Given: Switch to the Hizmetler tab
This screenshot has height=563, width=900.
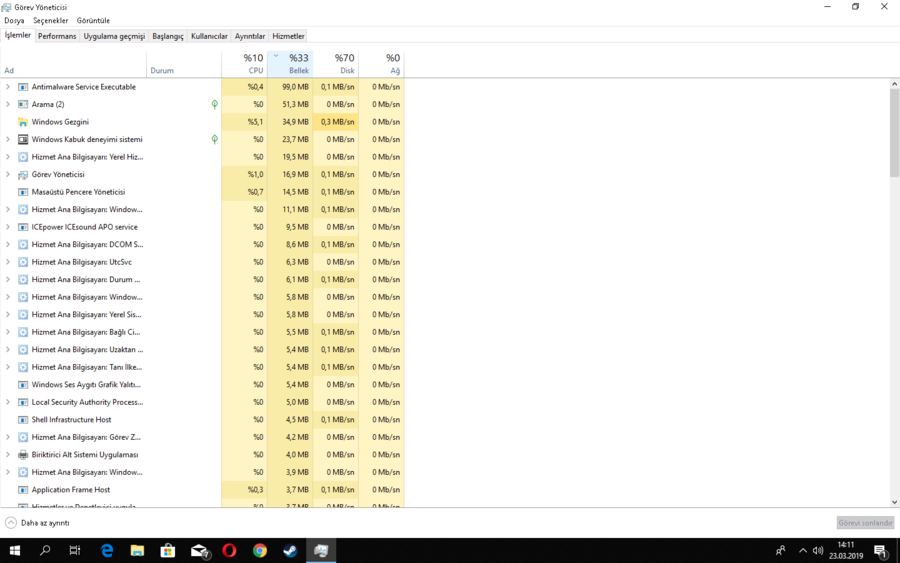Looking at the screenshot, I should pos(288,36).
